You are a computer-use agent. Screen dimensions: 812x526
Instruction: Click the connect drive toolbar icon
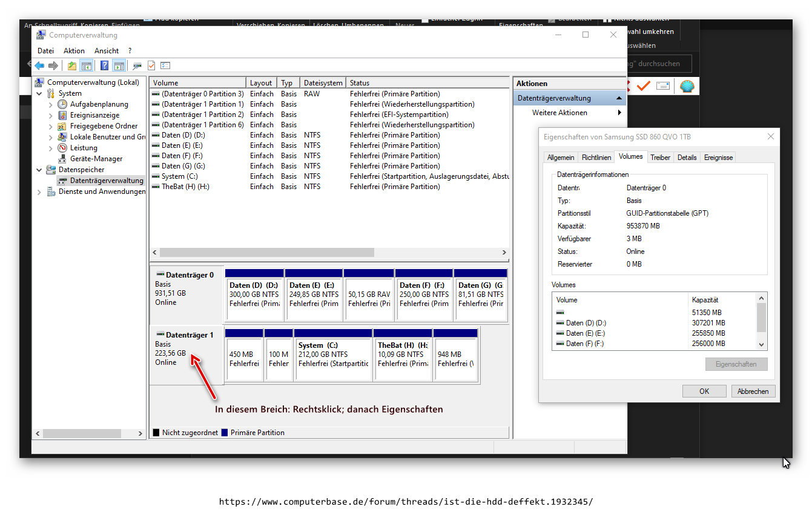[x=137, y=65]
